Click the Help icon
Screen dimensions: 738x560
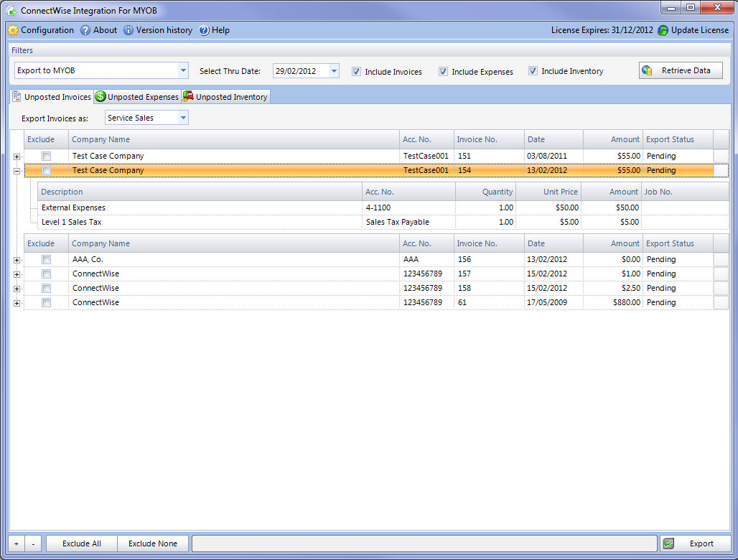(x=204, y=30)
